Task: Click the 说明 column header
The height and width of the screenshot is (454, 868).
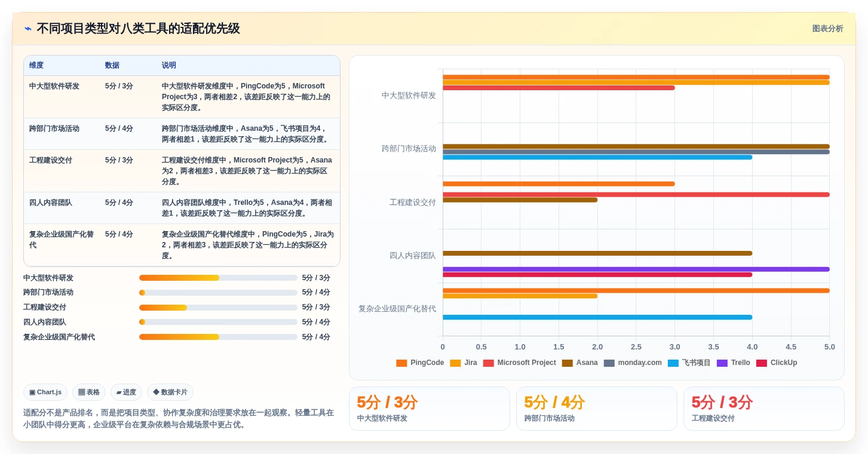Action: (x=169, y=65)
